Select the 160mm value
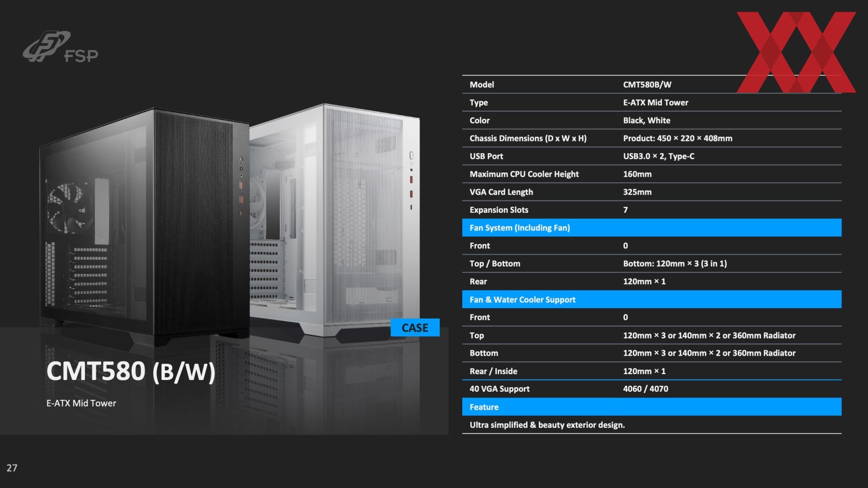 [x=637, y=174]
